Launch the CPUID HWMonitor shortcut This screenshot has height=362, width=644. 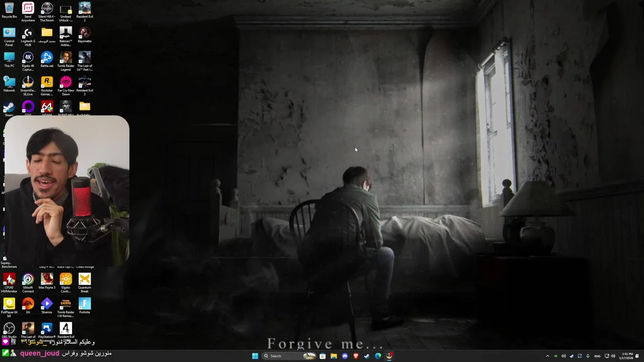click(x=9, y=283)
